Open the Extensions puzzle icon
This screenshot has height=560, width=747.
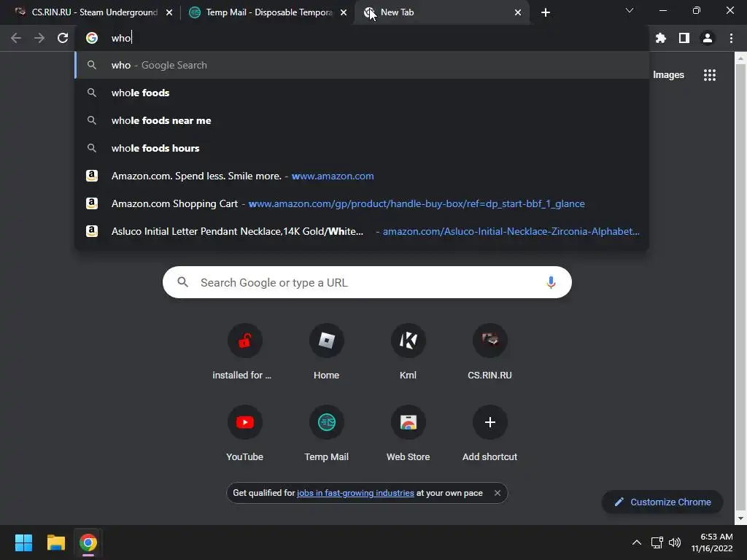(x=660, y=38)
